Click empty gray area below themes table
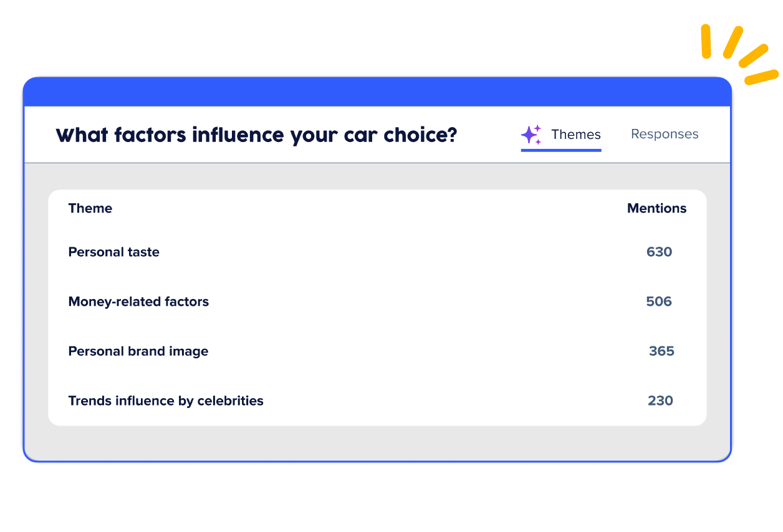 pyautogui.click(x=377, y=443)
